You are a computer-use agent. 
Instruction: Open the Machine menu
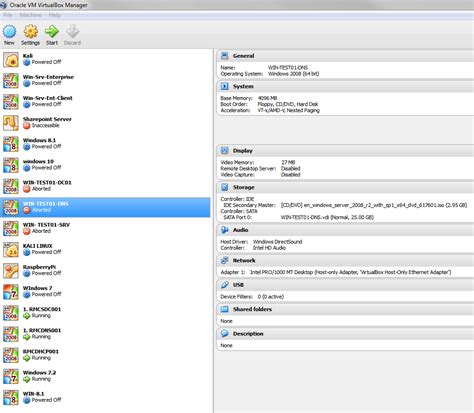tap(30, 15)
